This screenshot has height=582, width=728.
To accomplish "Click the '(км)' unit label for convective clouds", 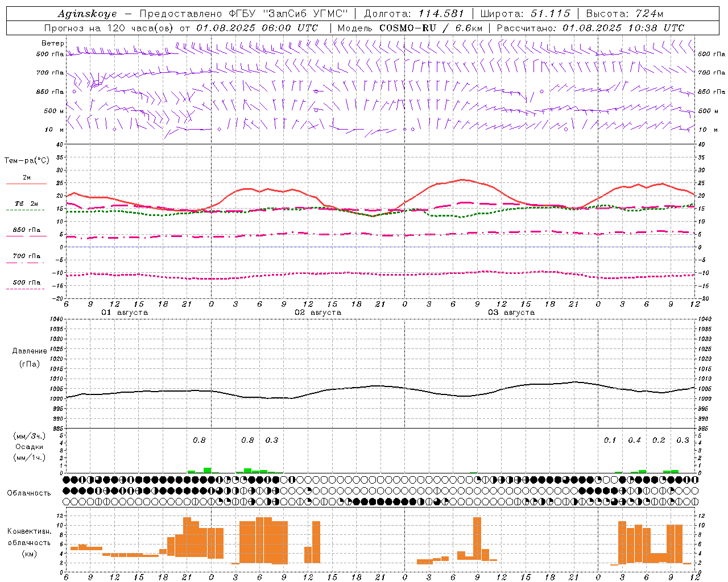I will (x=29, y=554).
